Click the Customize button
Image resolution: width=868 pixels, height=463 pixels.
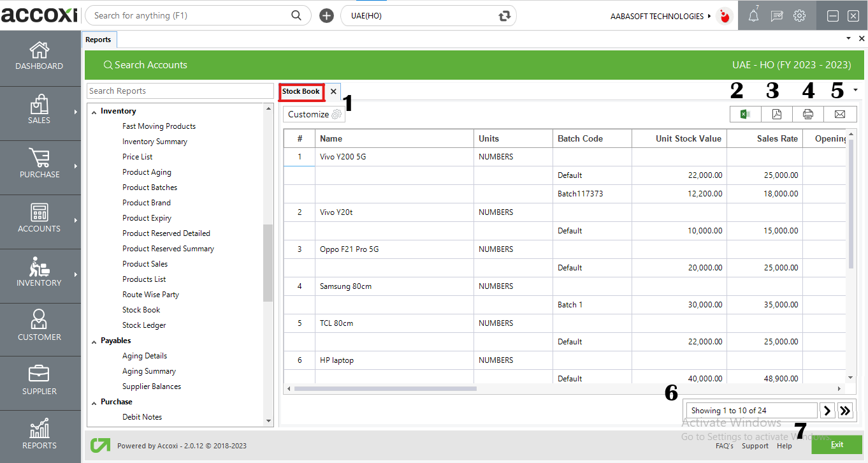[x=314, y=114]
